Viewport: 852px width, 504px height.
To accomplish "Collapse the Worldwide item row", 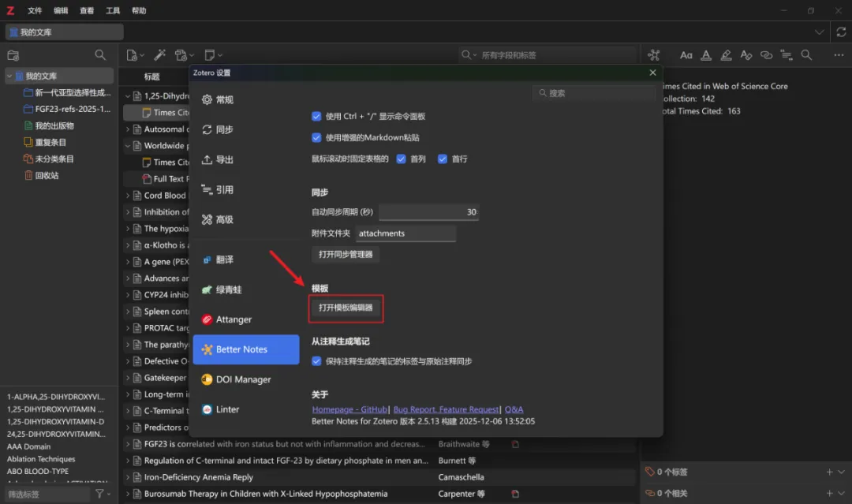I will tap(128, 146).
